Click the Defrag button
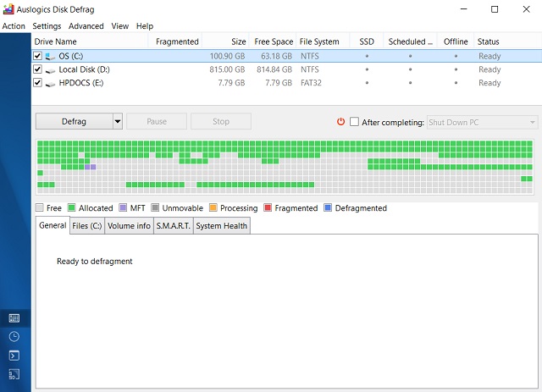This screenshot has height=392, width=542. pos(74,121)
